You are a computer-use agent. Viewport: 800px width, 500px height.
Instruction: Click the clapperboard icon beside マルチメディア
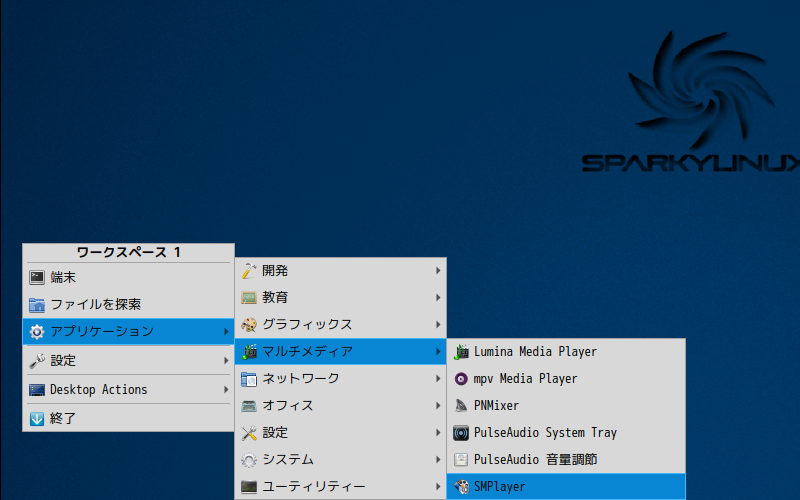(x=249, y=352)
